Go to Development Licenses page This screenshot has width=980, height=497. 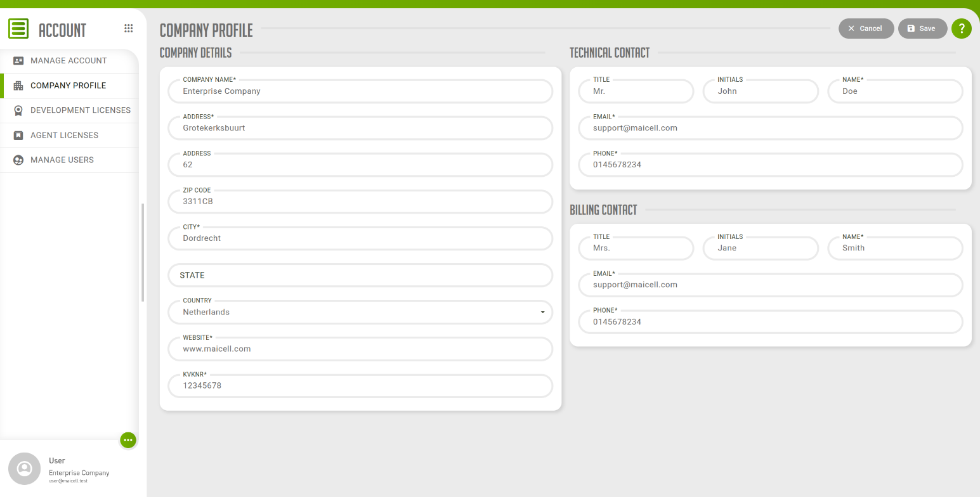pos(69,110)
